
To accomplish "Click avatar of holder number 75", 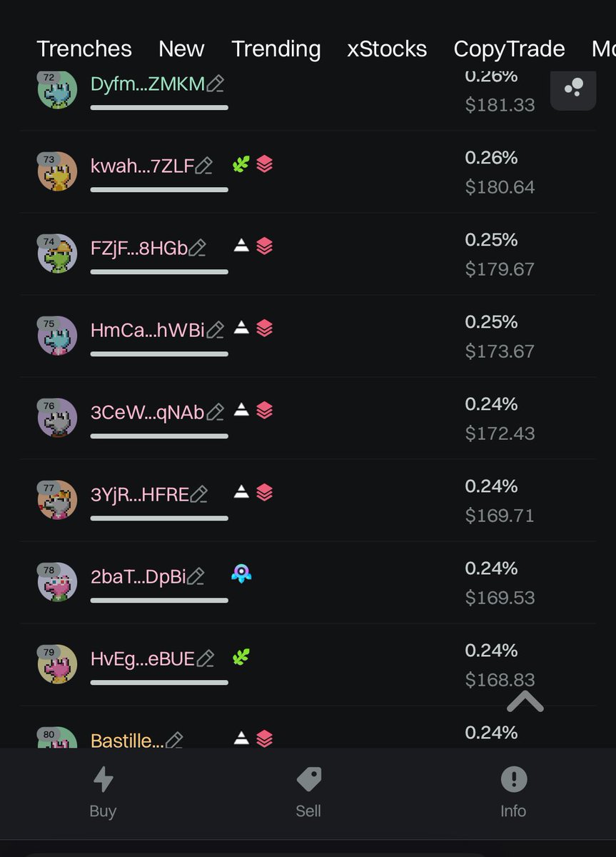I will pos(57,336).
